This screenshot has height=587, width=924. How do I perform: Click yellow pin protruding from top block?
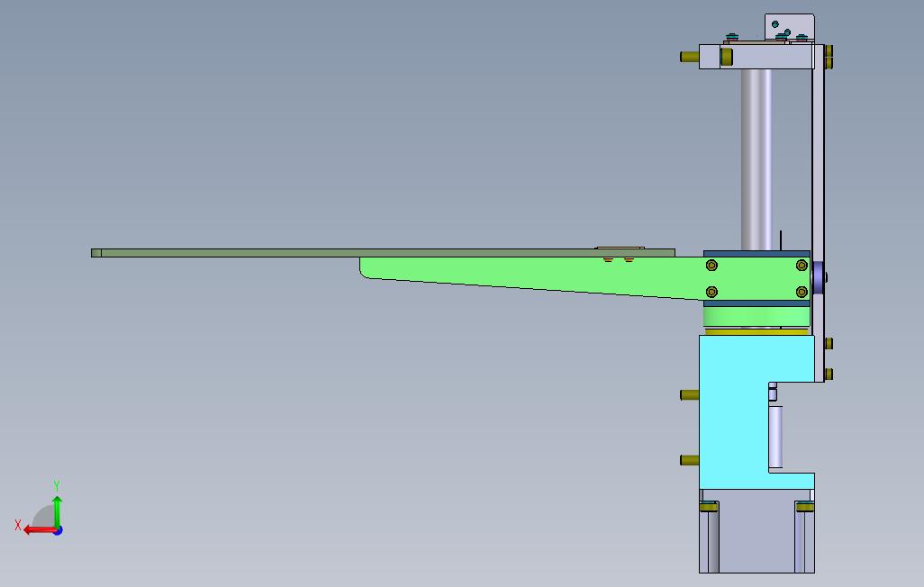[690, 57]
